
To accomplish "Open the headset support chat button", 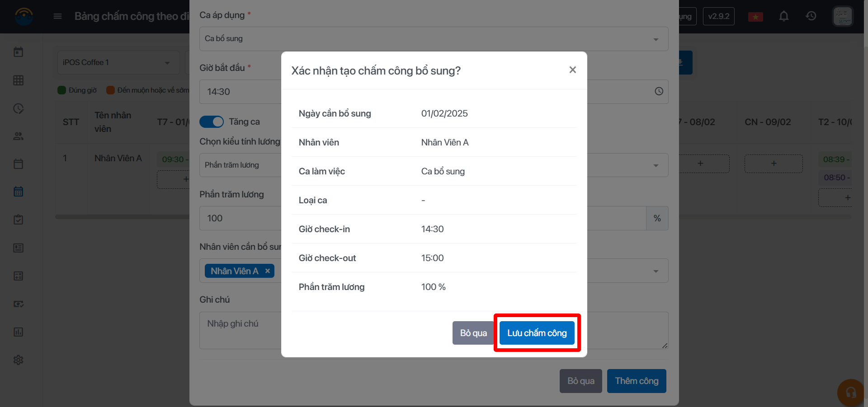I will (x=851, y=392).
